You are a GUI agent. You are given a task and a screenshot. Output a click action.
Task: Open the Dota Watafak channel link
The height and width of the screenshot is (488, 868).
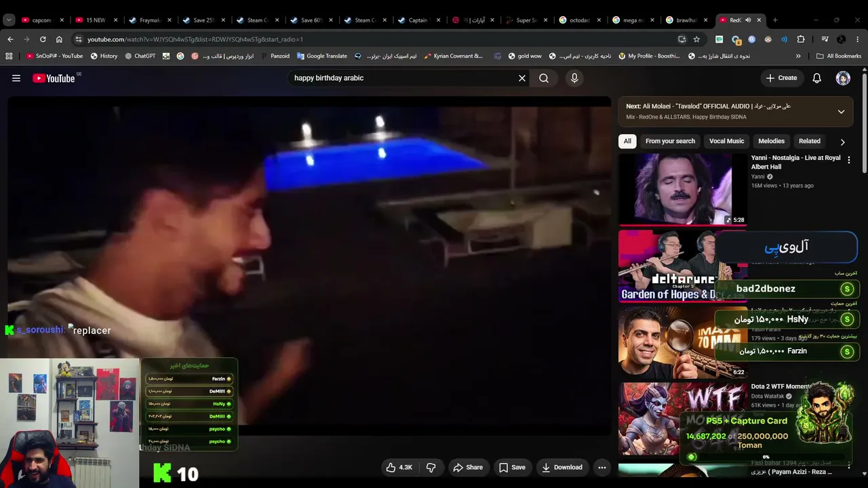[768, 396]
